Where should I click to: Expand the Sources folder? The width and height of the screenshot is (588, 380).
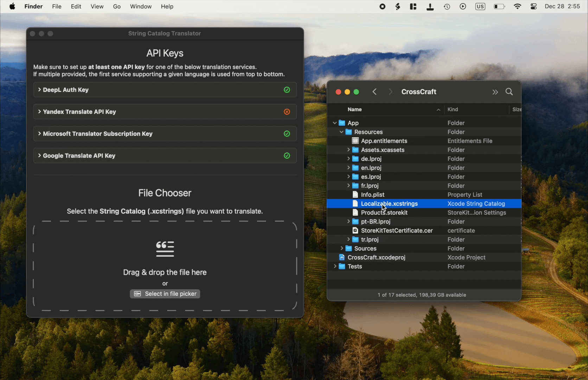click(341, 248)
